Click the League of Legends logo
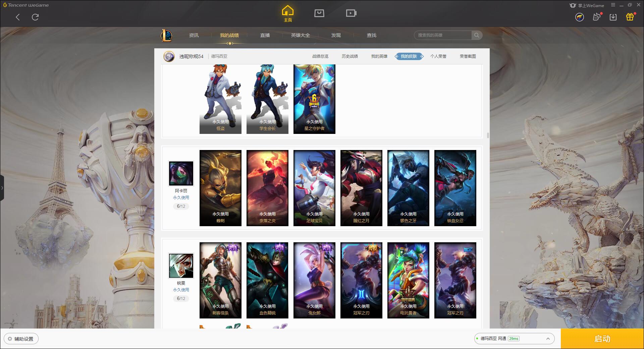Viewport: 644px width, 349px height. pyautogui.click(x=166, y=35)
